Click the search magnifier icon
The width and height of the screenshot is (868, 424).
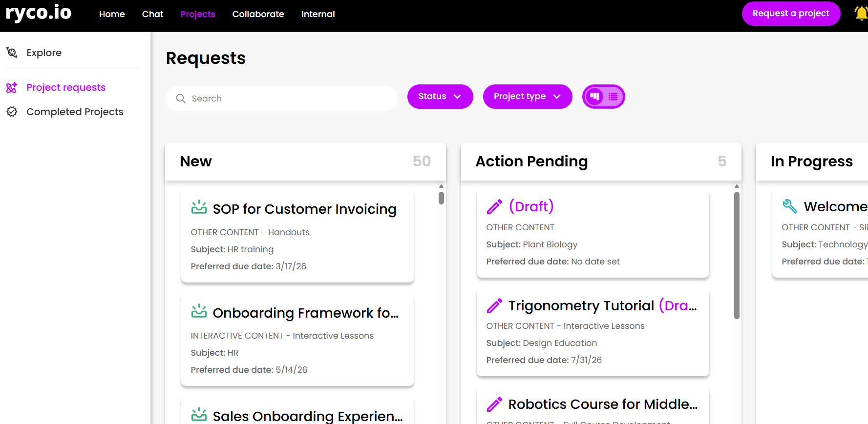click(181, 99)
